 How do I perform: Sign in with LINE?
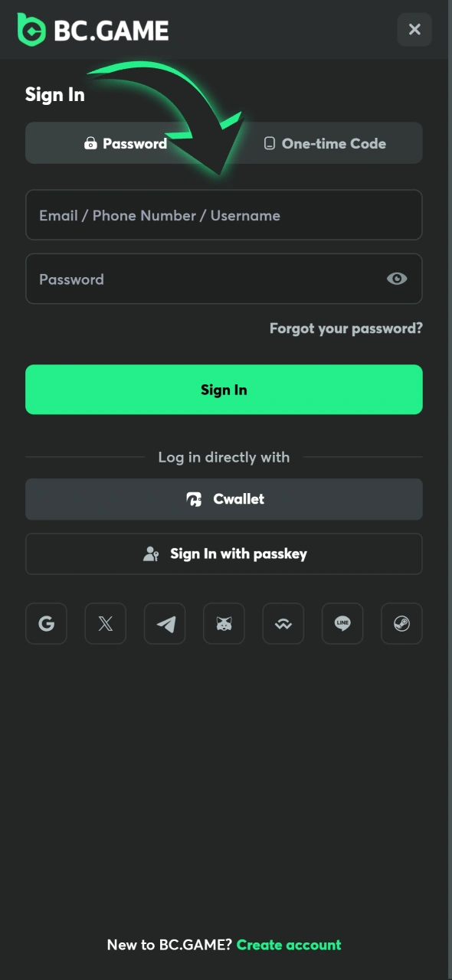[x=342, y=623]
